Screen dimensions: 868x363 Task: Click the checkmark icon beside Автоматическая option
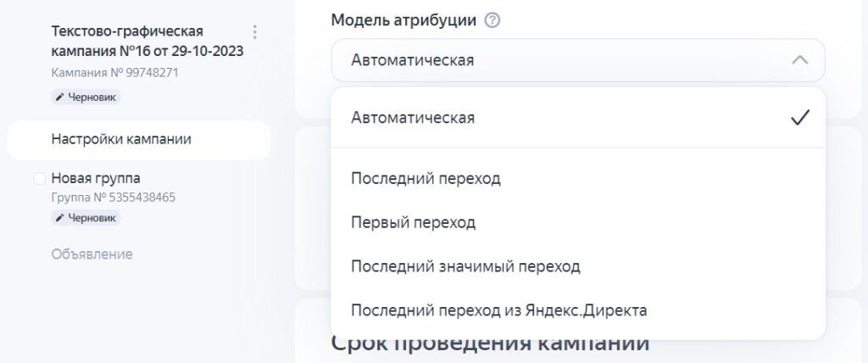tap(799, 118)
